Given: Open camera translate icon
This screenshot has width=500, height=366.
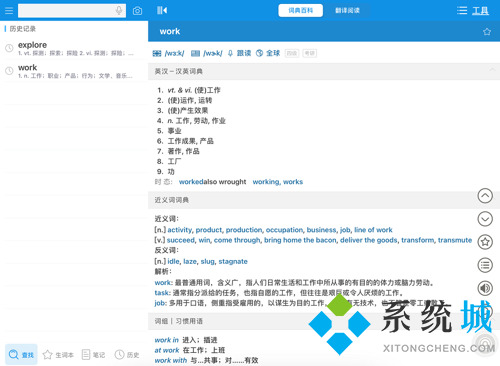Looking at the screenshot, I should coord(137,11).
